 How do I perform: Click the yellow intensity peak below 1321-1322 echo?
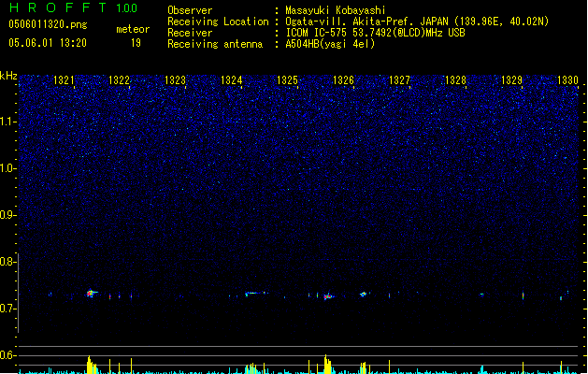point(91,365)
